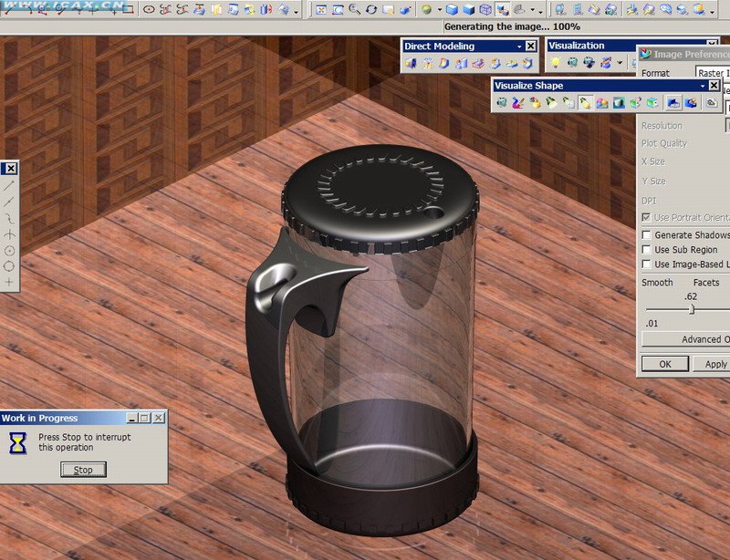Toggle Use Portrait Orientation checkbox
730x560 pixels.
(646, 217)
